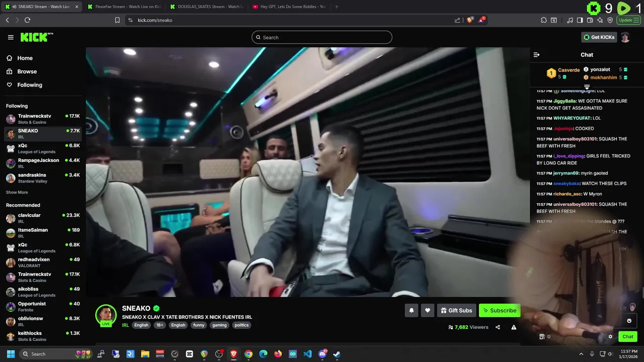644x362 pixels.
Task: Expand the chat leaderboard dropdown handle
Action: pos(587,87)
